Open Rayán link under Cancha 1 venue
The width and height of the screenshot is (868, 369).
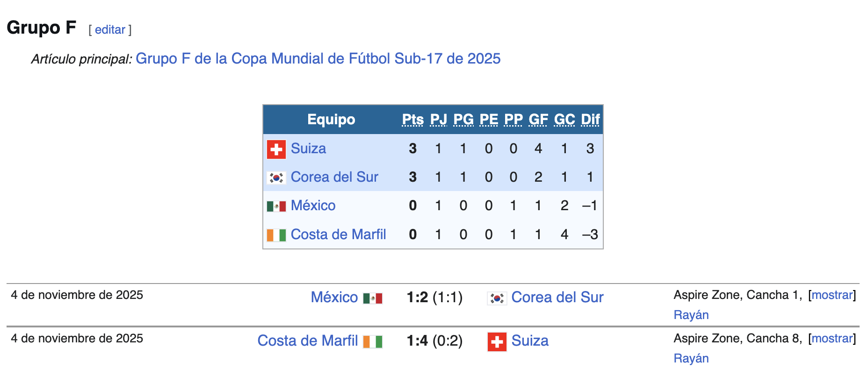click(691, 315)
